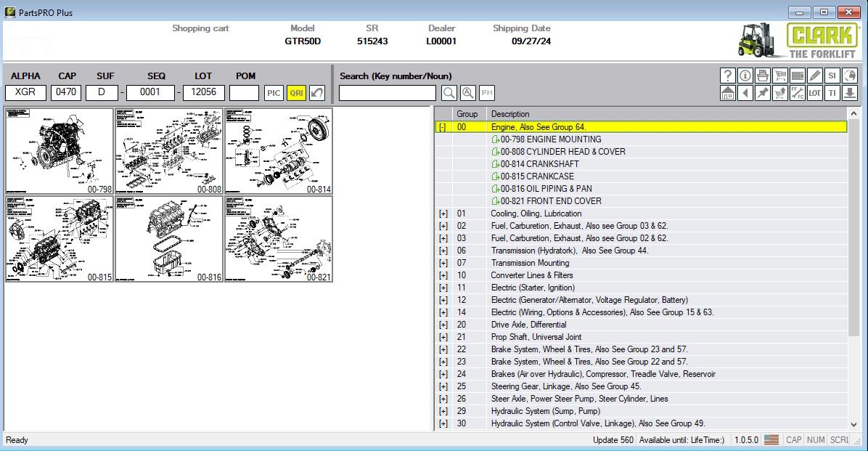Expand group 11 Electric (Starter, Ignition)
Screen dimensions: 868x451
tap(443, 288)
